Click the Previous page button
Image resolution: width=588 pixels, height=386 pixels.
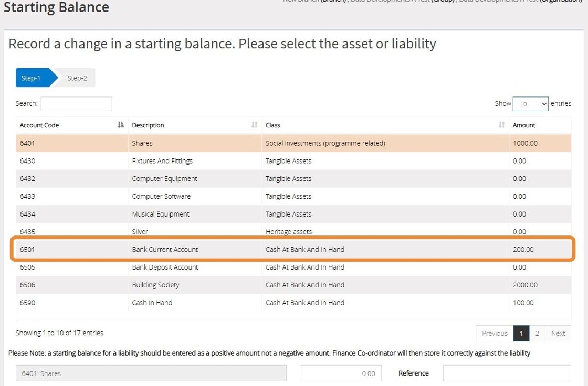(x=495, y=333)
